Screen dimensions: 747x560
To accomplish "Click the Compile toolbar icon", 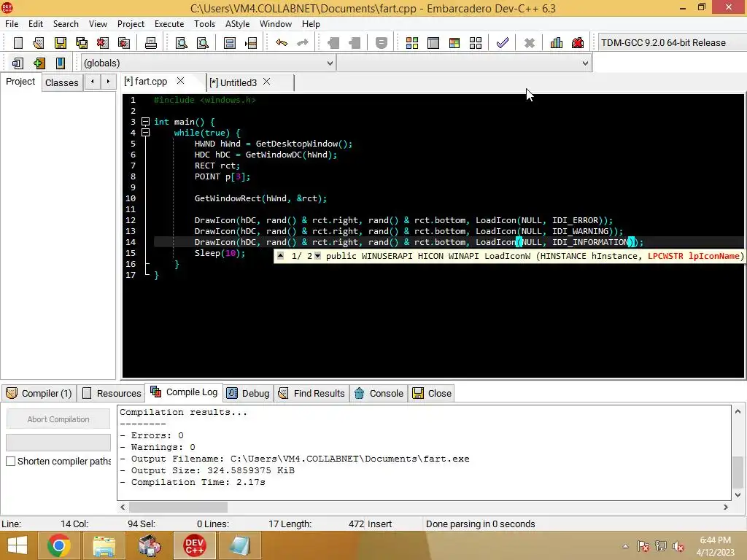I will pyautogui.click(x=412, y=43).
